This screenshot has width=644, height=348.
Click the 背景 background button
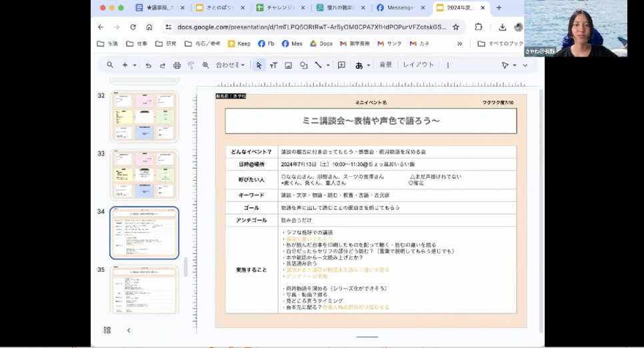385,65
